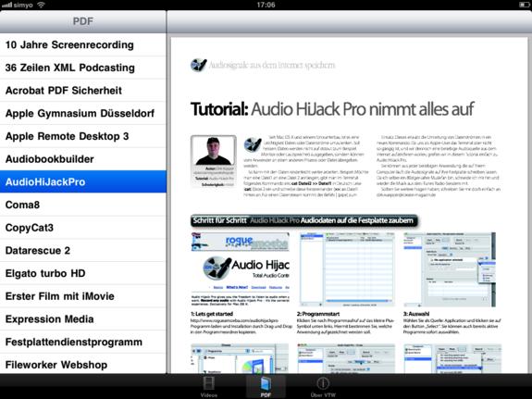Open the Coma8 PDF entry

point(83,205)
